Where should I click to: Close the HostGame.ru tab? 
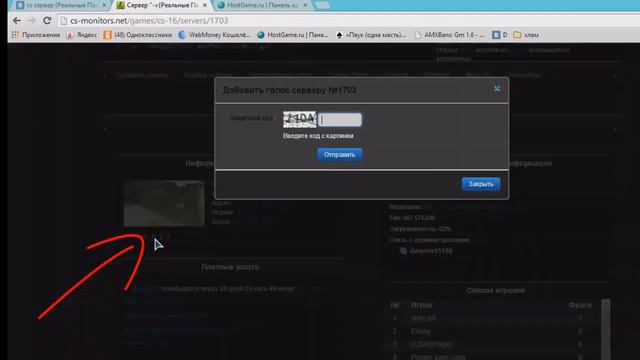click(x=305, y=5)
